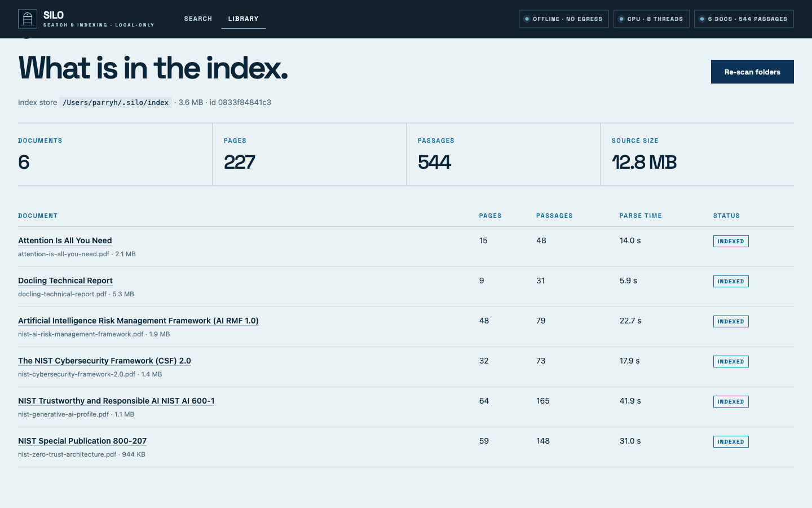Click the Re-scan folders button
The height and width of the screenshot is (508, 812).
(x=752, y=72)
